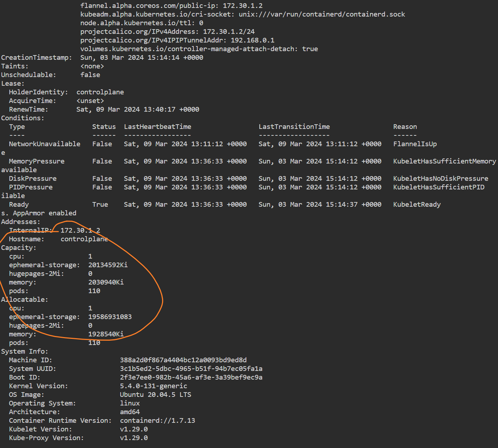Select the IPv4IPIPTunnelAddr value 192.168.0.1

pyautogui.click(x=252, y=40)
